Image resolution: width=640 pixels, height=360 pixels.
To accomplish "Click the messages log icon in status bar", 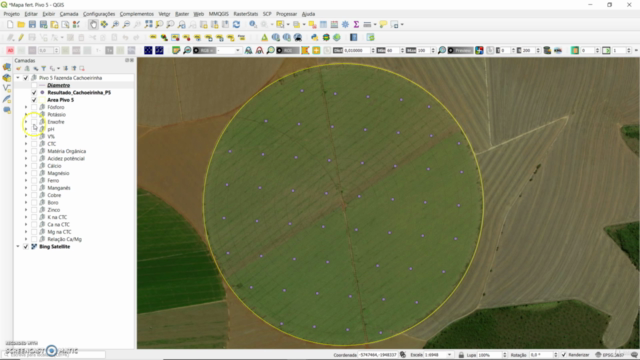I will tap(634, 355).
